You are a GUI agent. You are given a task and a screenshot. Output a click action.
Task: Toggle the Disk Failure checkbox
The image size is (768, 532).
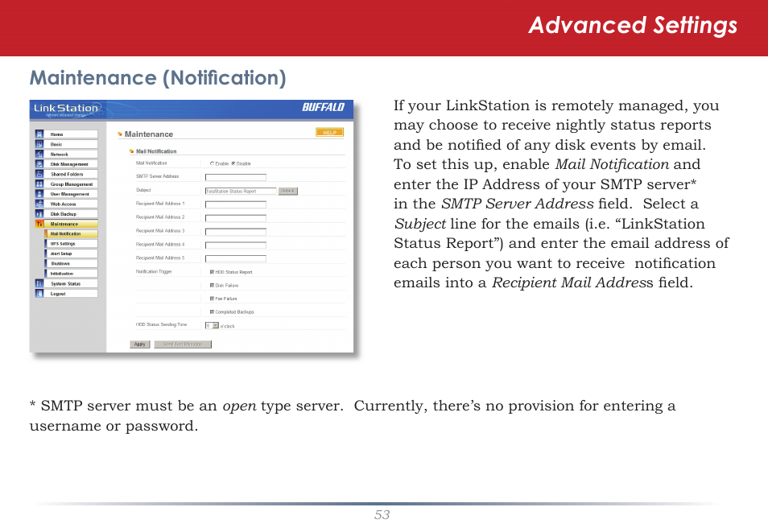tap(212, 285)
